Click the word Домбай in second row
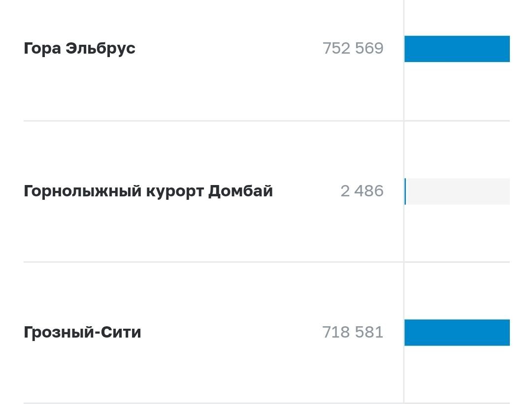The image size is (532, 404). [x=240, y=191]
